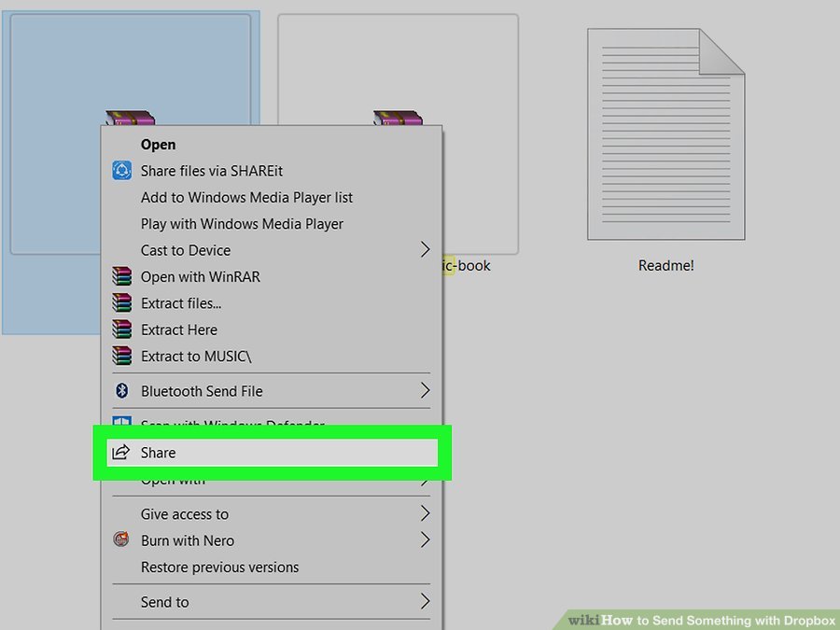Click the WinRAR icon beside Extract to MUSIC
Viewport: 840px width, 630px height.
[122, 356]
